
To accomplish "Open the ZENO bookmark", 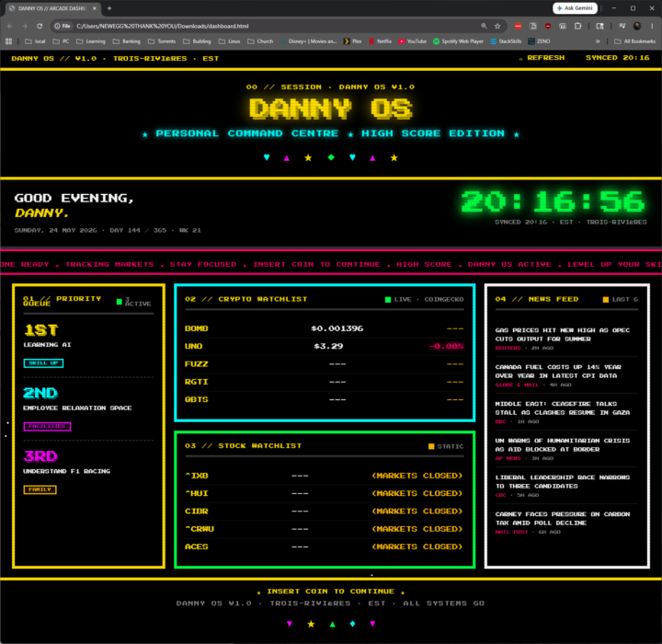I will 539,41.
